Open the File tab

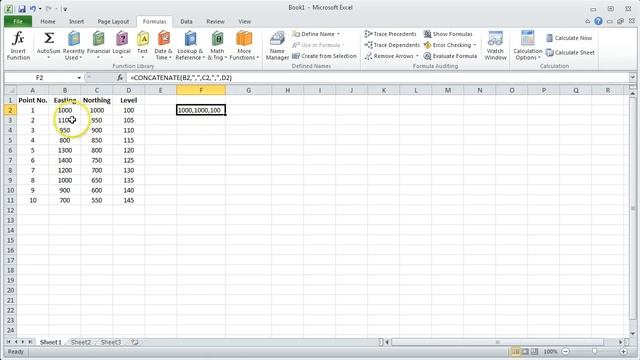click(x=18, y=21)
